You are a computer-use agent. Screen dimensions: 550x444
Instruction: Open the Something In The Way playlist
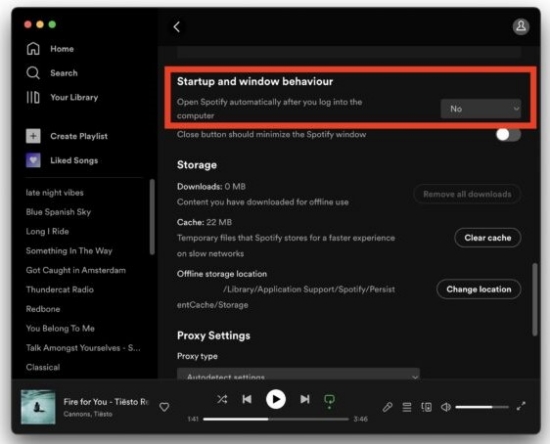pyautogui.click(x=69, y=251)
